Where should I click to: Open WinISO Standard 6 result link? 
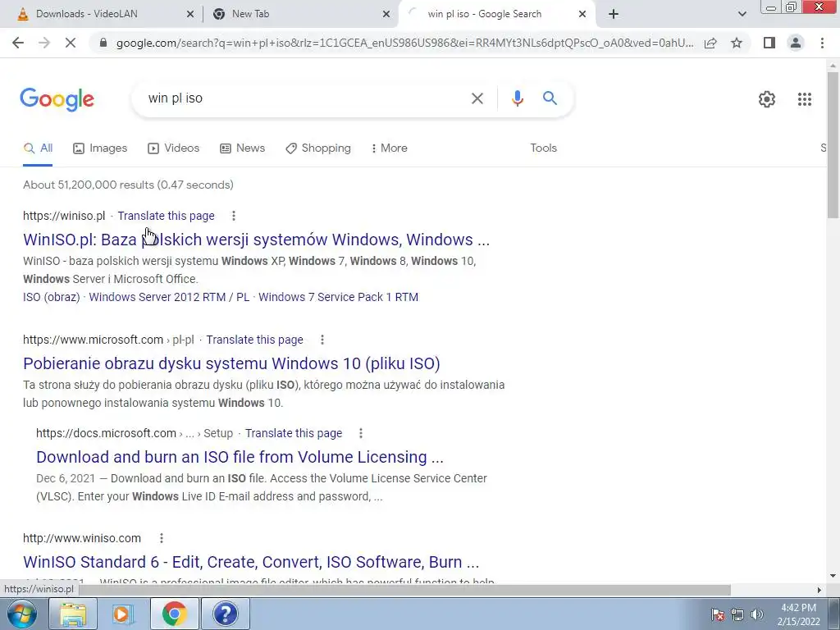(251, 562)
